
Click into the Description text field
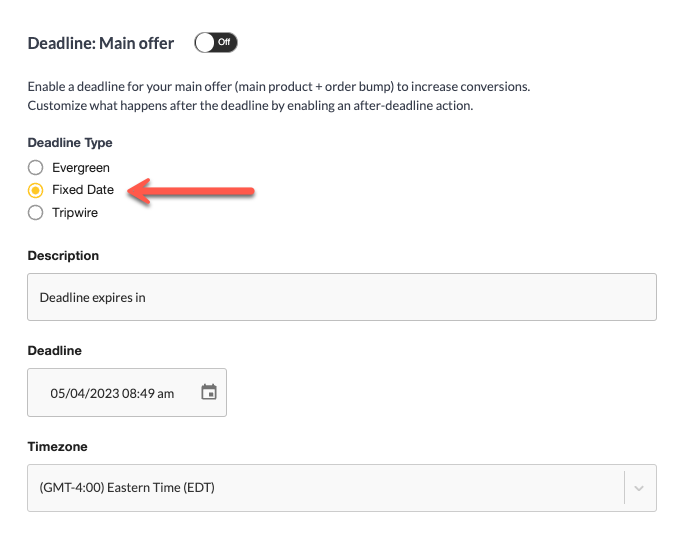[x=342, y=297]
